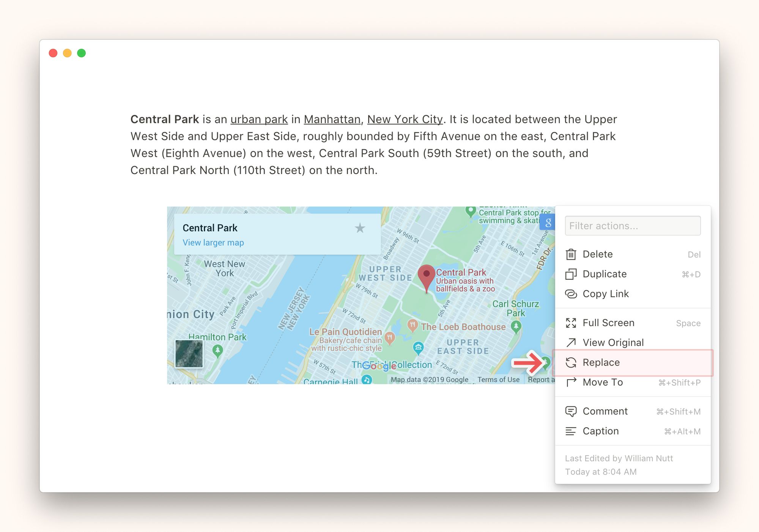This screenshot has width=759, height=532.
Task: Click the Last Edited by William Nutt text
Action: tap(619, 458)
